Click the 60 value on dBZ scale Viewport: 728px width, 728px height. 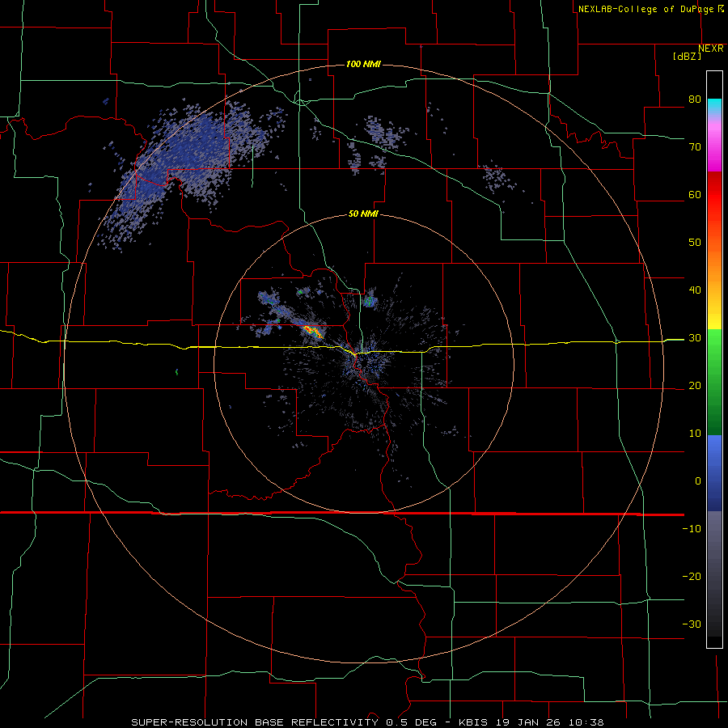(x=695, y=195)
